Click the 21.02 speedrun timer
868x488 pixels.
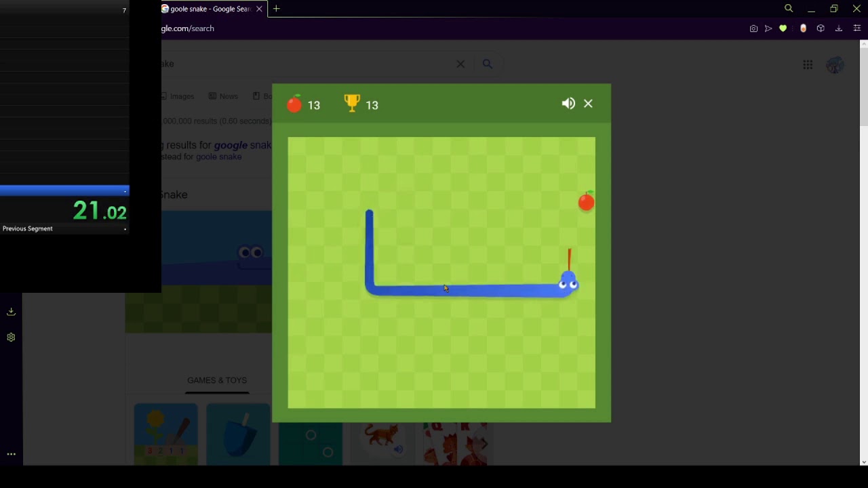point(100,211)
